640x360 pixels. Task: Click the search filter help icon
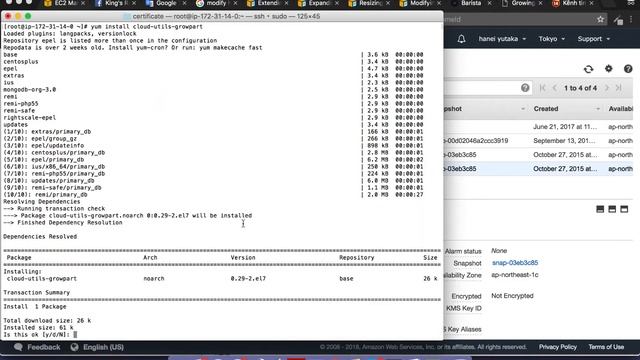pyautogui.click(x=525, y=88)
